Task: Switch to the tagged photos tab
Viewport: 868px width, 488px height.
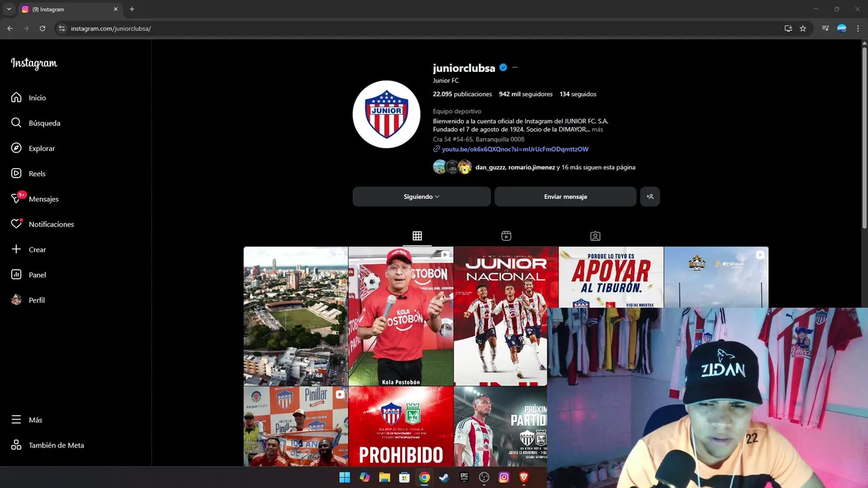Action: pyautogui.click(x=595, y=236)
